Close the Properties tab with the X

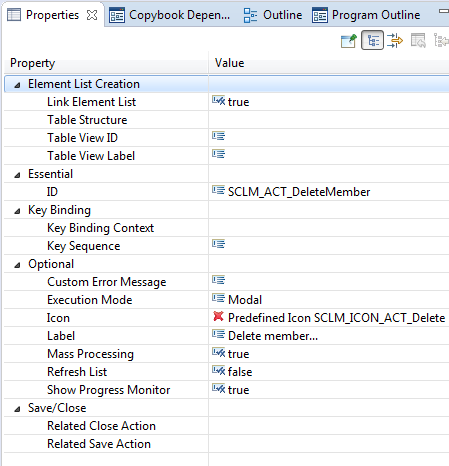click(92, 15)
